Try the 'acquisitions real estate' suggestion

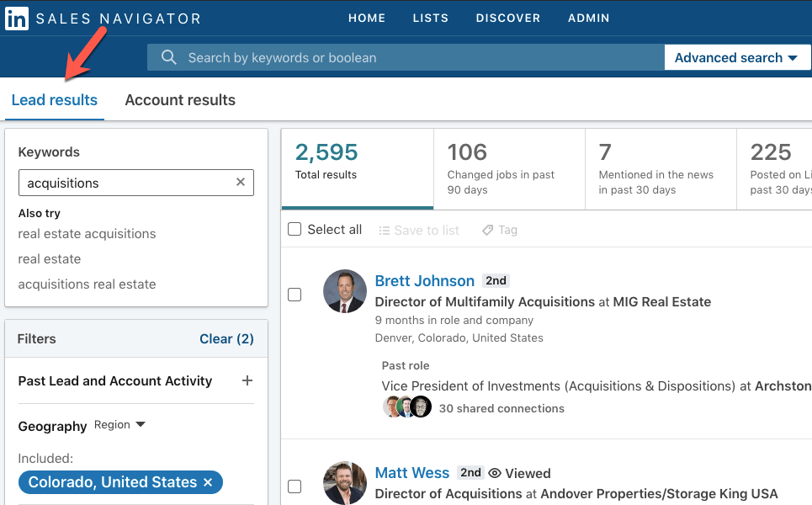(87, 284)
